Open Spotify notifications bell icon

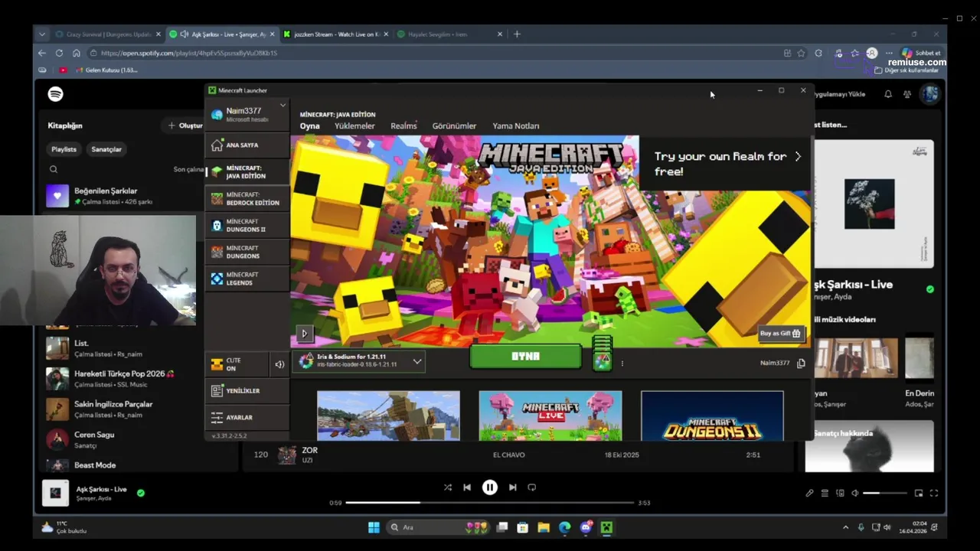pos(888,94)
